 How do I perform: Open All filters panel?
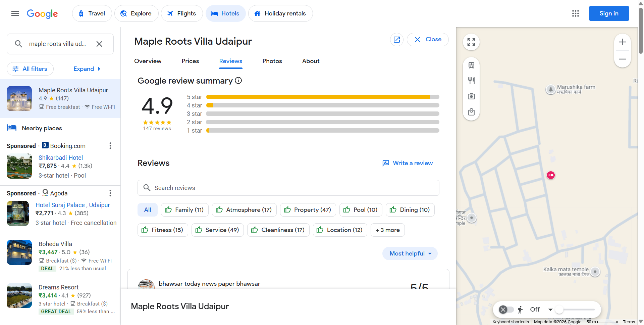[30, 69]
